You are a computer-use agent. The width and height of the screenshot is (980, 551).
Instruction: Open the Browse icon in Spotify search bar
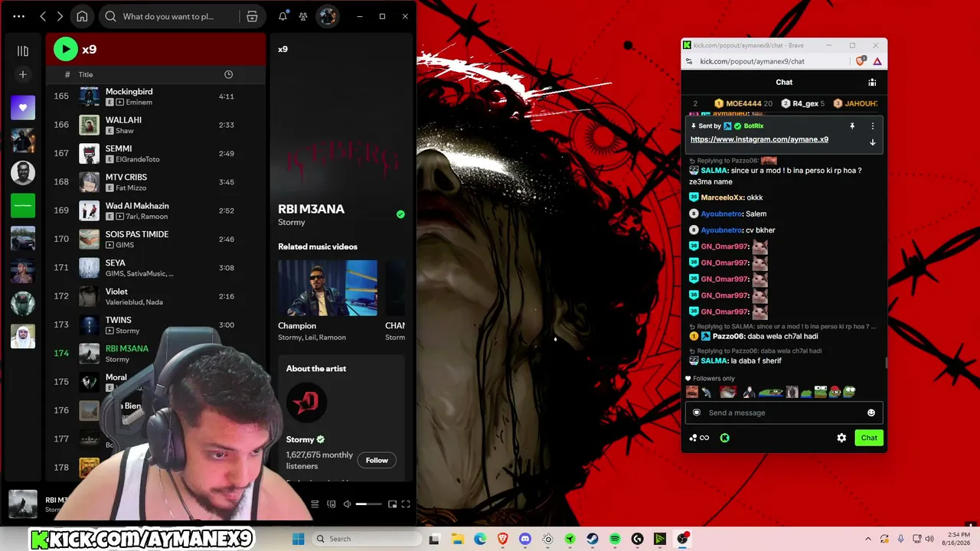[252, 16]
